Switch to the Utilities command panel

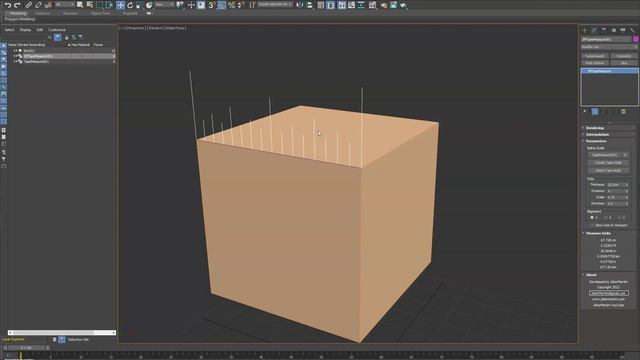pos(633,30)
